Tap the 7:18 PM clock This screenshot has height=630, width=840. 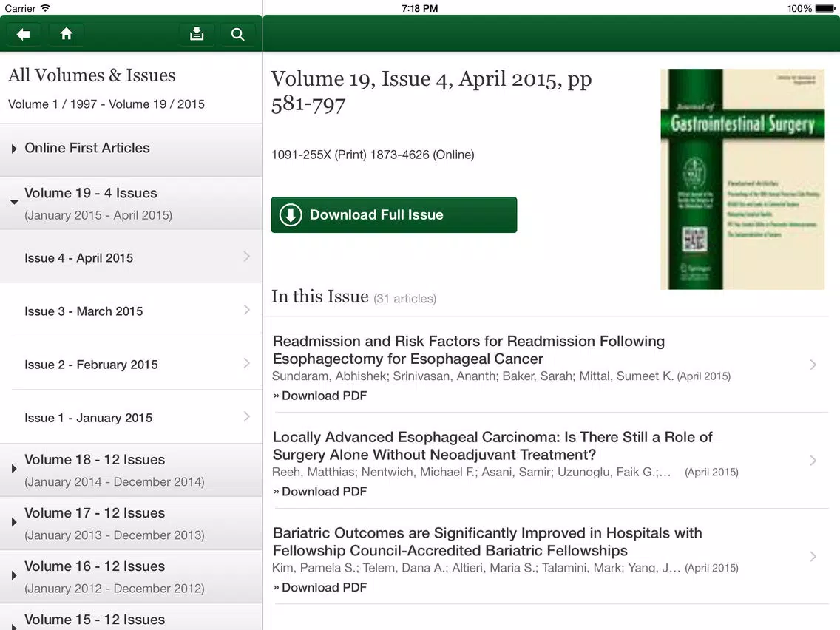tap(419, 8)
